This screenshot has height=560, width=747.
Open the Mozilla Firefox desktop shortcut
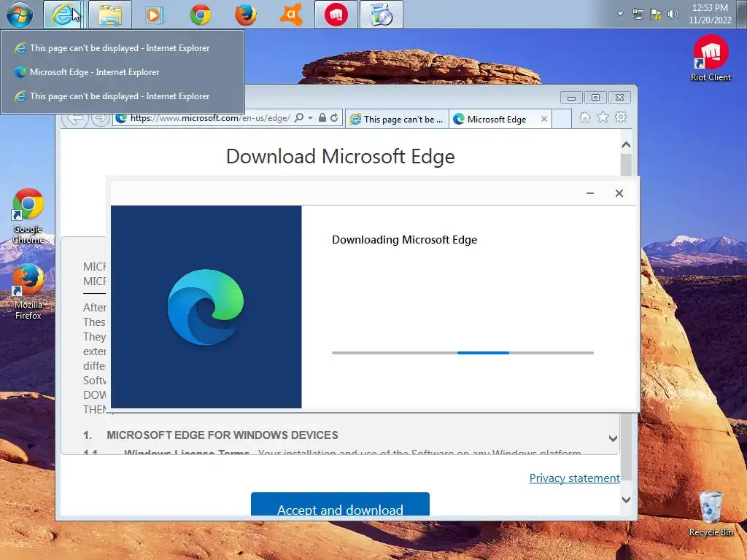coord(28,292)
